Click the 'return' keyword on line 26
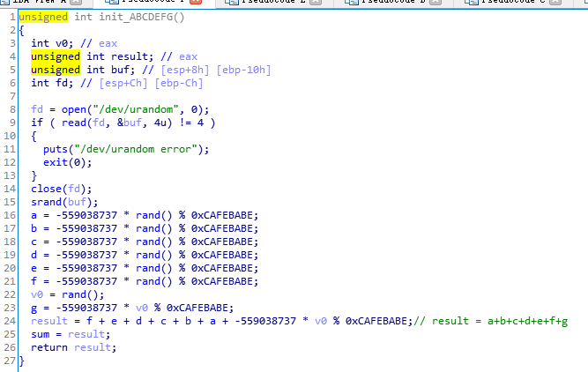Image resolution: width=588 pixels, height=372 pixels. (49, 347)
